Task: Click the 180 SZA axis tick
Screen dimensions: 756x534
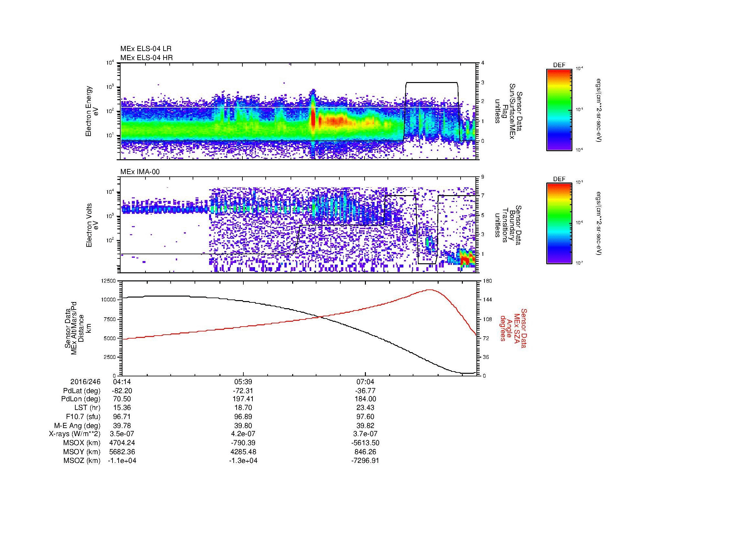Action: pos(487,281)
